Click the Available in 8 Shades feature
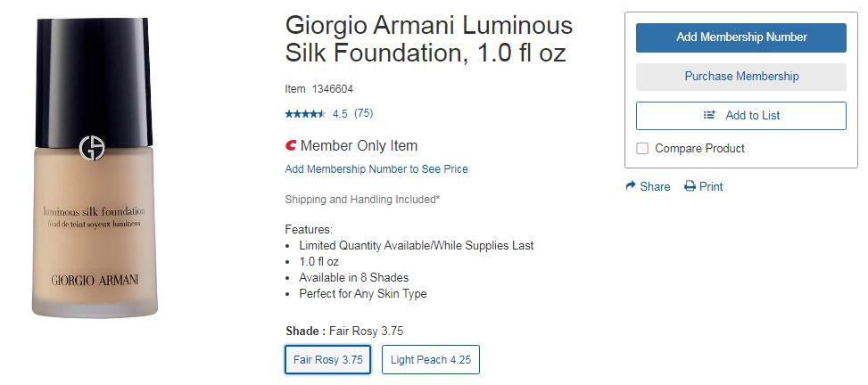Screen dimensions: 868x385 [x=354, y=278]
